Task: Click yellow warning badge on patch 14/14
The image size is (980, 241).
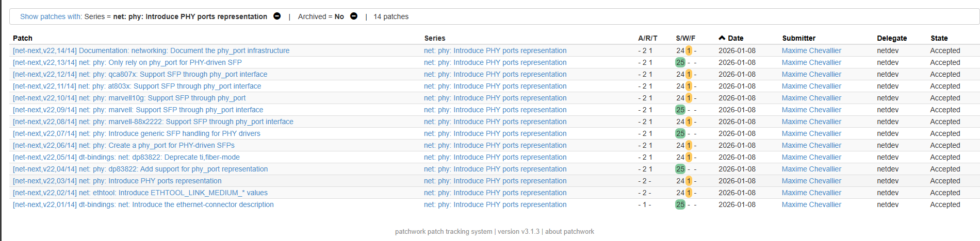Action: [x=689, y=50]
